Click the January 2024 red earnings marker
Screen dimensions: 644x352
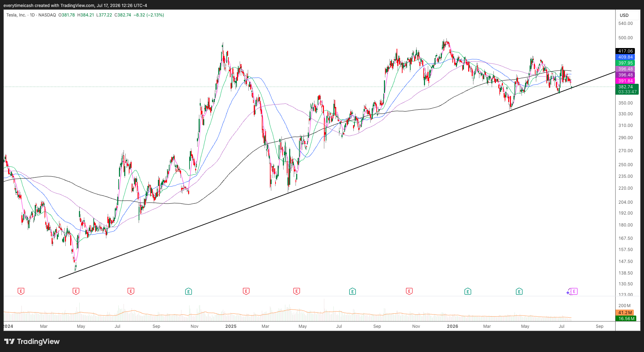pyautogui.click(x=21, y=291)
